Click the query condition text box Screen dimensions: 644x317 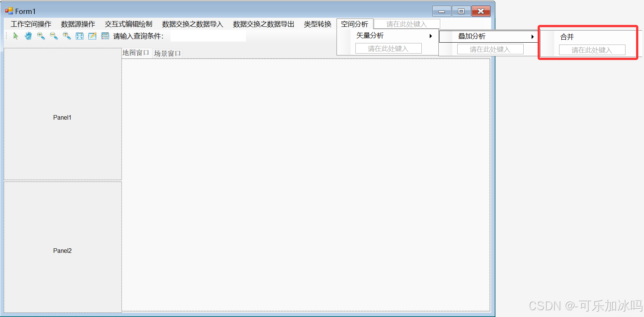tap(208, 36)
